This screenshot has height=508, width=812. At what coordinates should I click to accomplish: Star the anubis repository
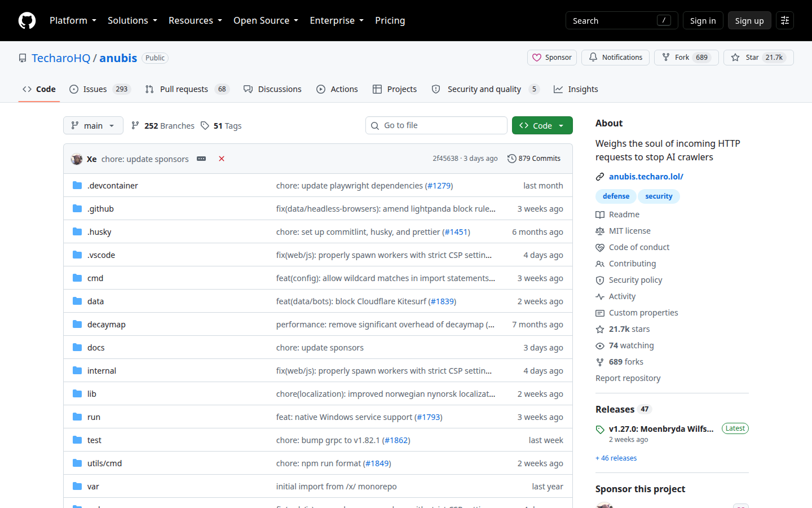pyautogui.click(x=758, y=58)
